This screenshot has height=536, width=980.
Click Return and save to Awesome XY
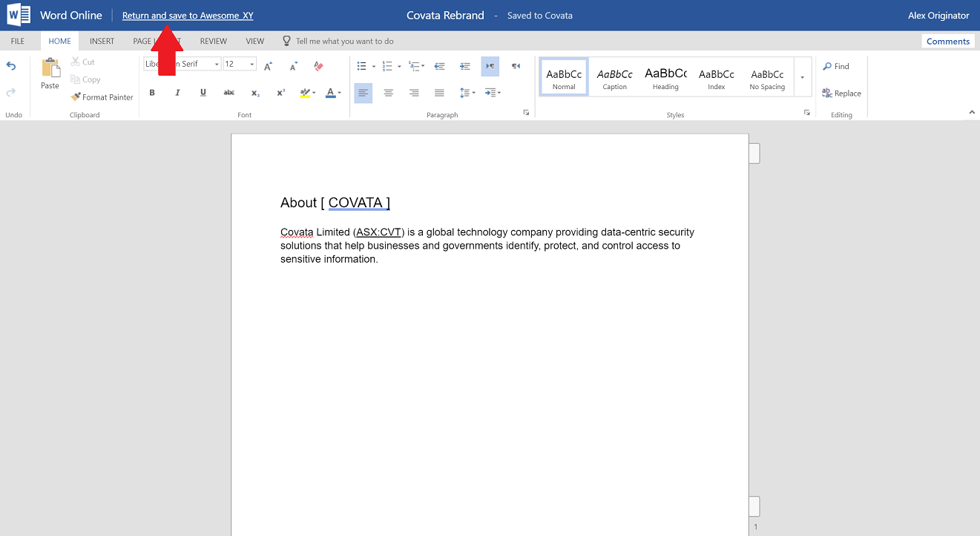click(188, 16)
